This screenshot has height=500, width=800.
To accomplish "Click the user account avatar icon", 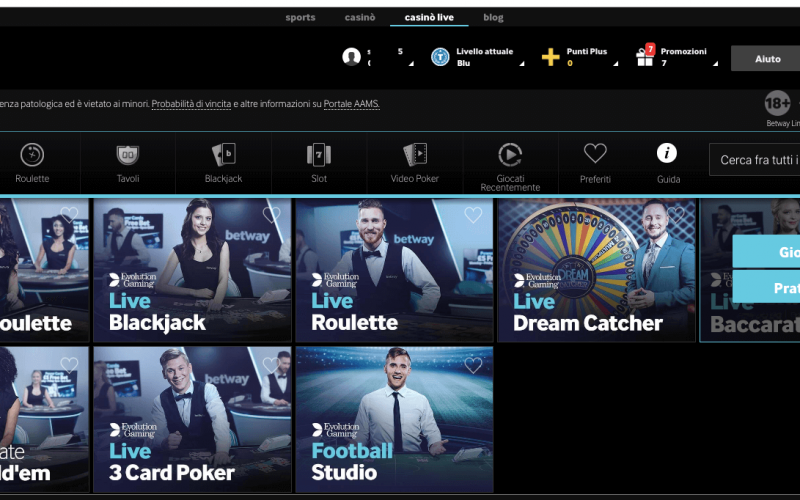I will click(351, 57).
